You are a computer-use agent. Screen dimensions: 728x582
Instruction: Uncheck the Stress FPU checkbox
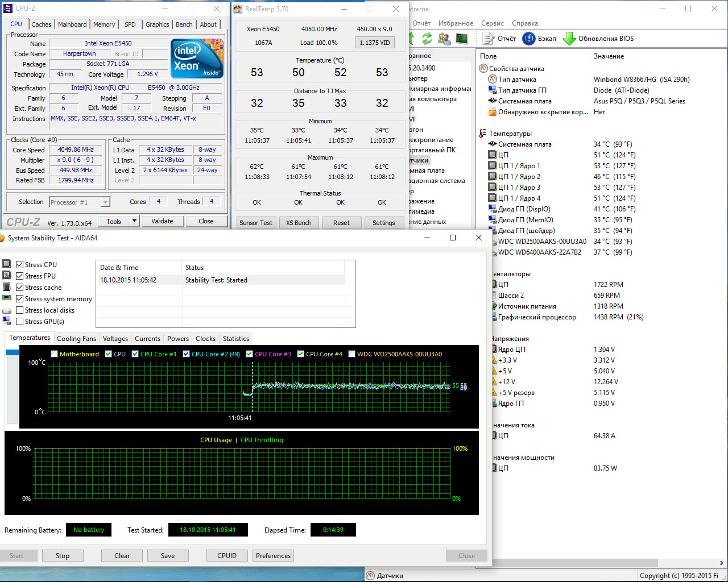click(x=20, y=276)
